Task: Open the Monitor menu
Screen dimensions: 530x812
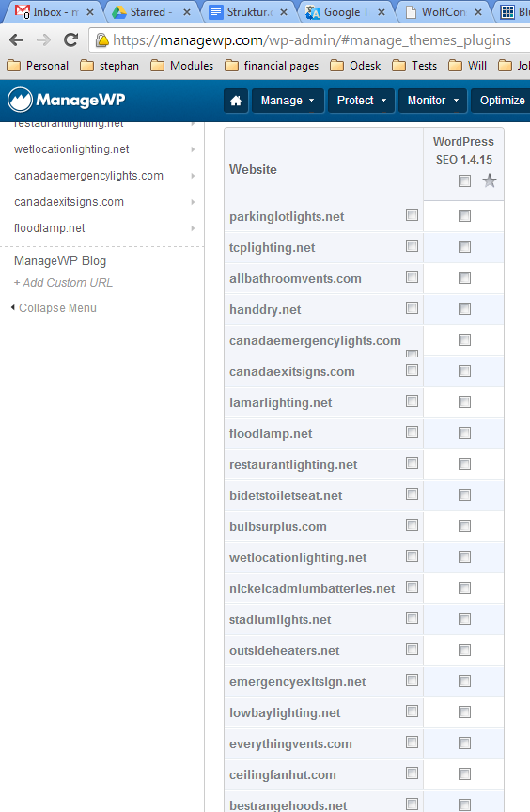Action: (432, 101)
